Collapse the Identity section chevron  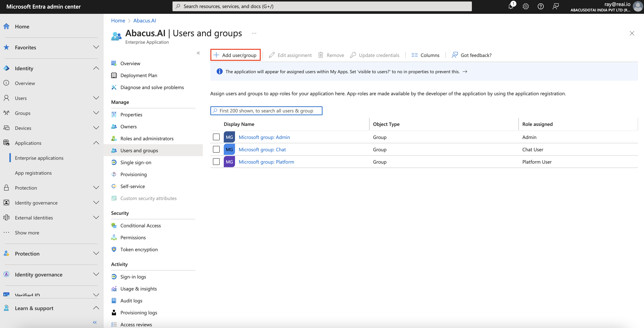pyautogui.click(x=96, y=68)
